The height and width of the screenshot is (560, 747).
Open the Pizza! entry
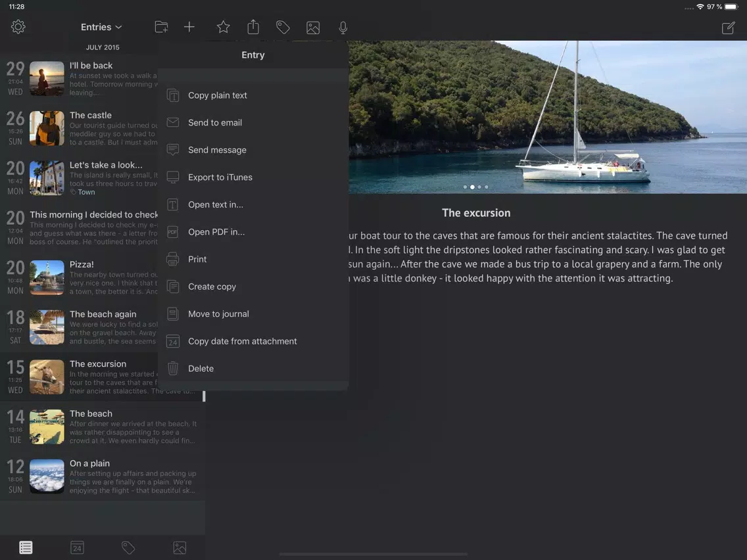coord(79,277)
